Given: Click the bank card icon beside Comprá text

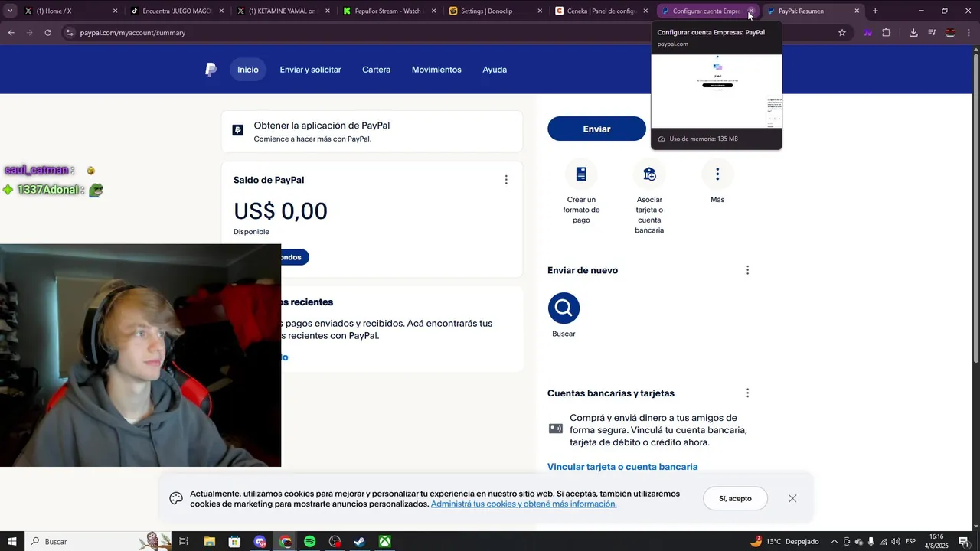Looking at the screenshot, I should 556,429.
